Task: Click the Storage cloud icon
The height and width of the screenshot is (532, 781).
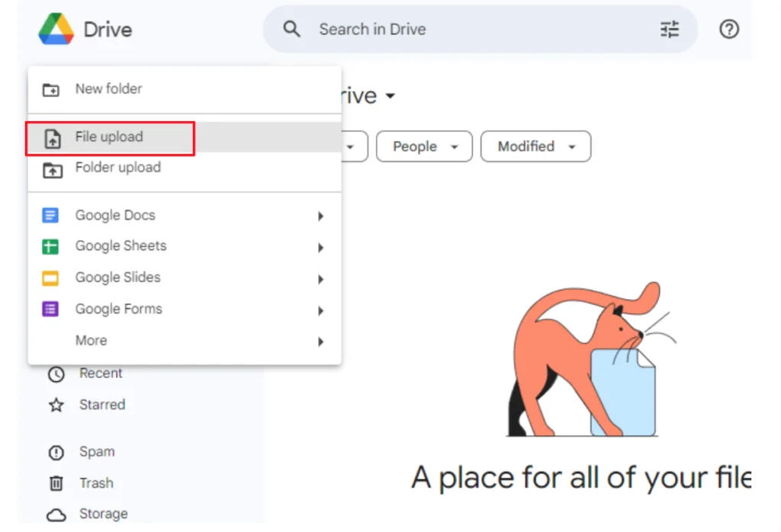Action: point(56,515)
